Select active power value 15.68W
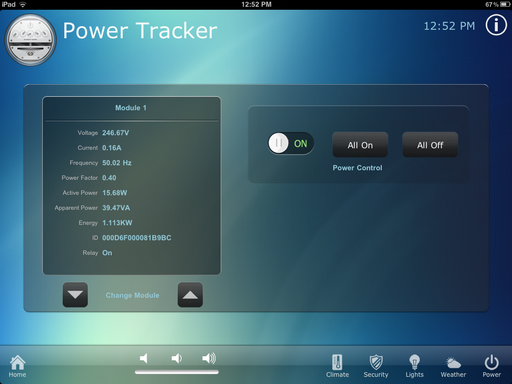This screenshot has width=512, height=384. tap(115, 193)
